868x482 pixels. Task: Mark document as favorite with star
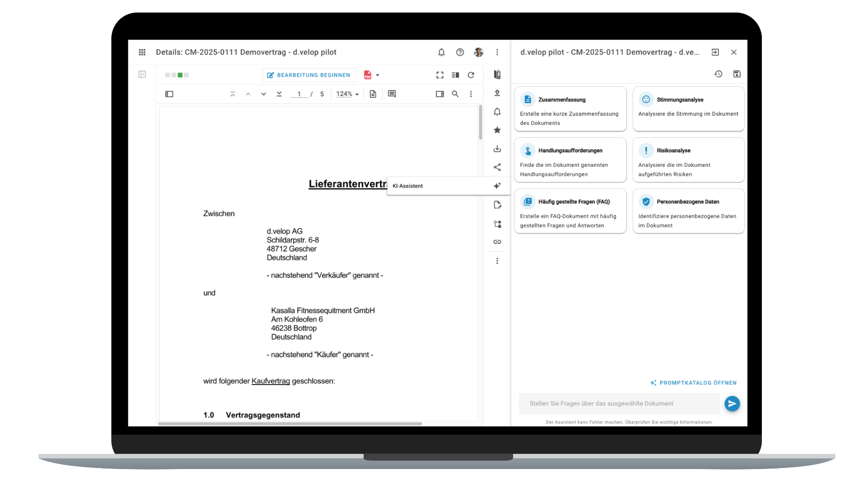(x=497, y=130)
